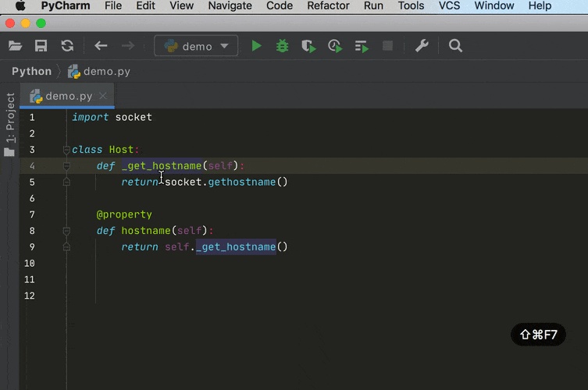588x390 pixels.
Task: Open the Help menu
Action: coord(540,5)
